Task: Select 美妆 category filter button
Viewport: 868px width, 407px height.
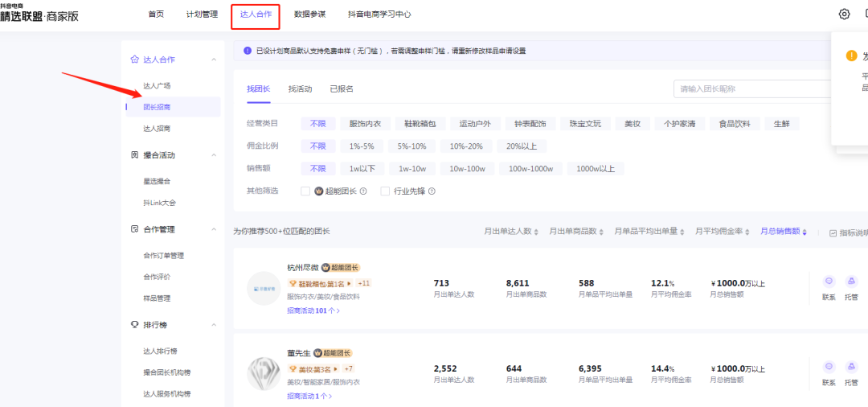Action: pos(633,124)
